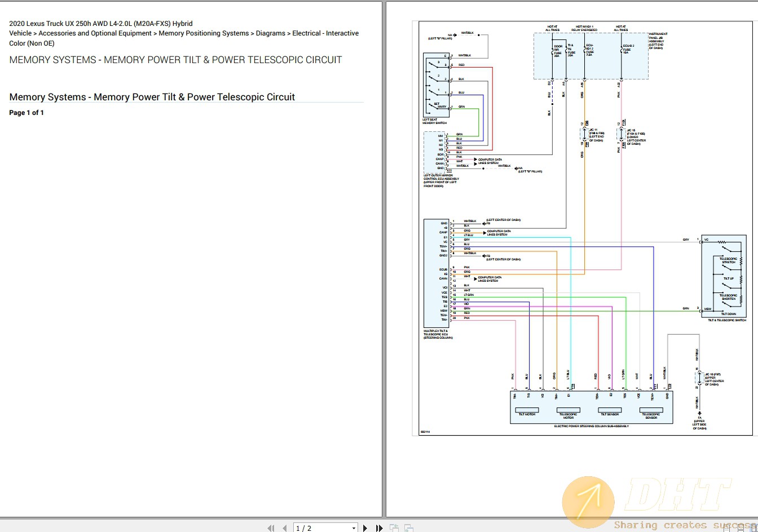Click the next view icon

408,528
